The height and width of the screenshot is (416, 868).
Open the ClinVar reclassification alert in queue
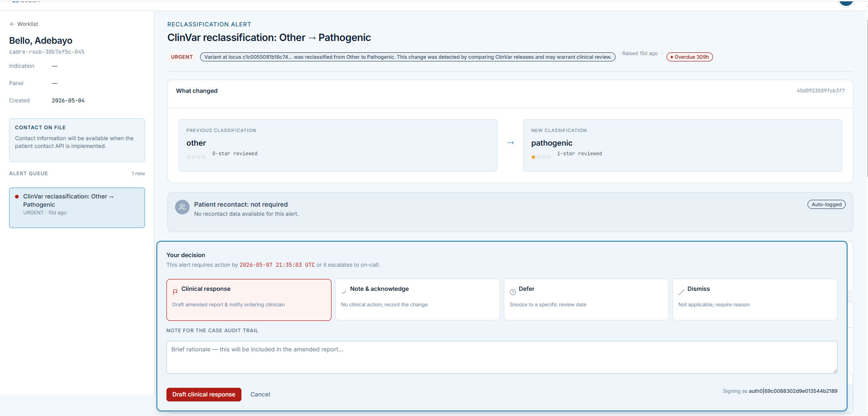(x=77, y=208)
